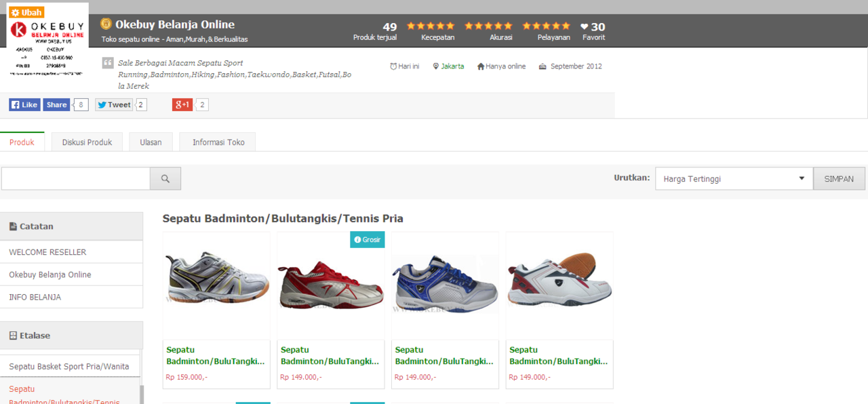The height and width of the screenshot is (404, 868).
Task: Click the Google +1 button
Action: coord(182,104)
